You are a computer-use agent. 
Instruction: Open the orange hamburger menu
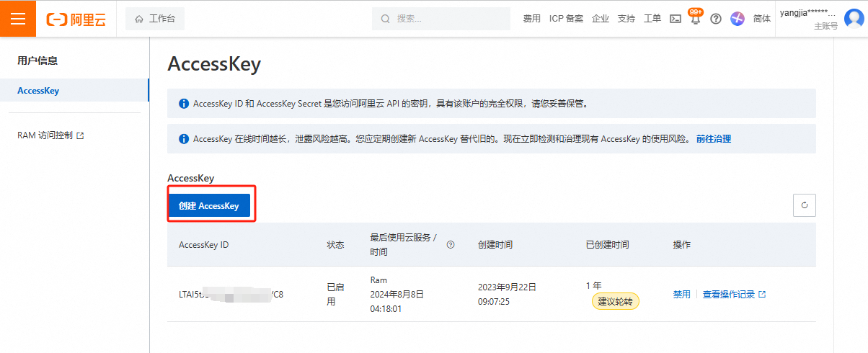(x=18, y=19)
